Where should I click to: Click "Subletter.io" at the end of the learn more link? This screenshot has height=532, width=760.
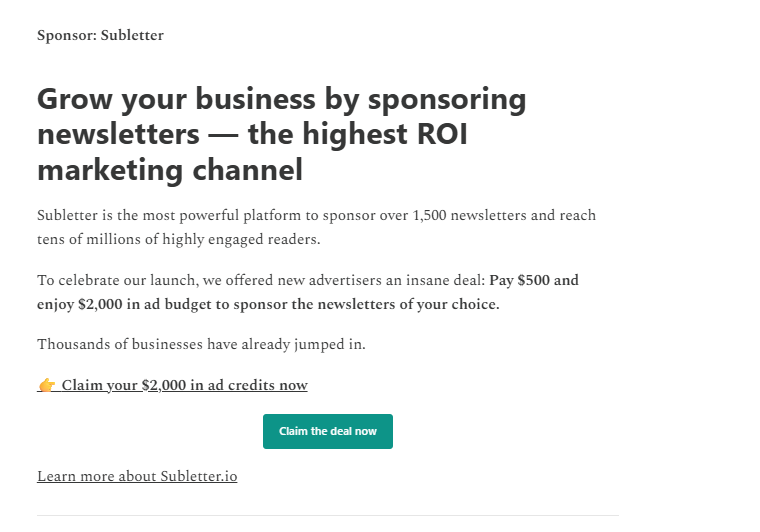pyautogui.click(x=199, y=476)
